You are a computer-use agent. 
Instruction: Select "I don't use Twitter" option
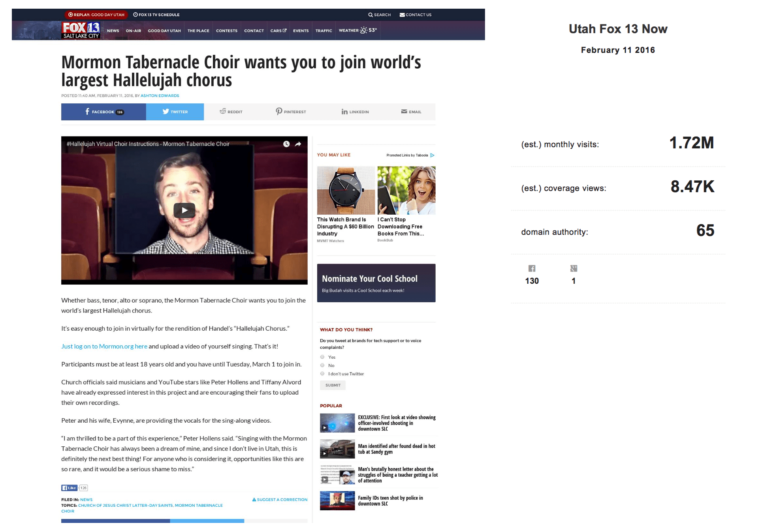322,374
